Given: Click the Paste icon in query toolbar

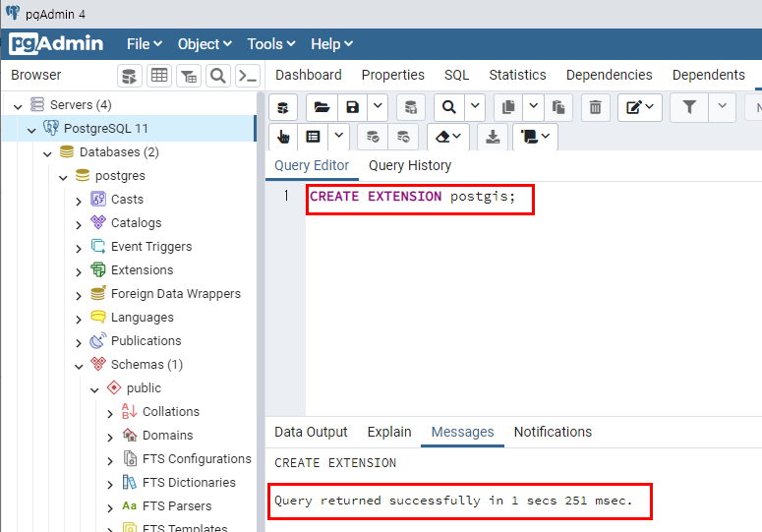Looking at the screenshot, I should coord(558,107).
